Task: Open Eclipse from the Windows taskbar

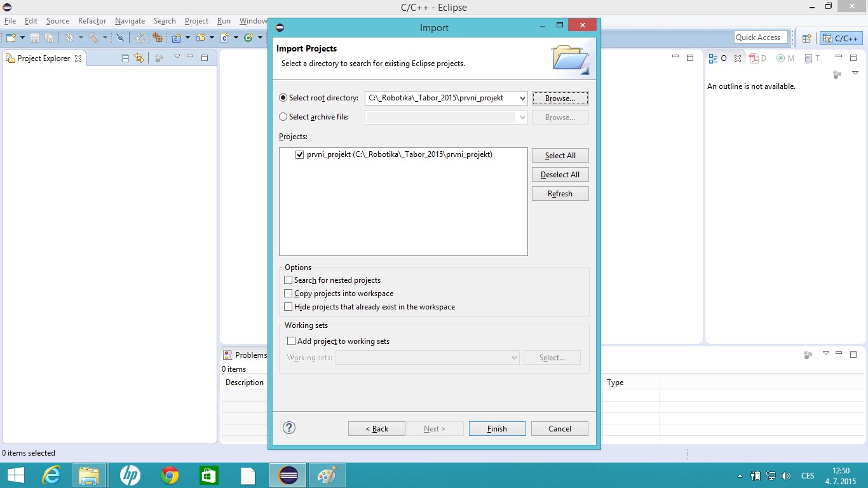Action: point(288,475)
